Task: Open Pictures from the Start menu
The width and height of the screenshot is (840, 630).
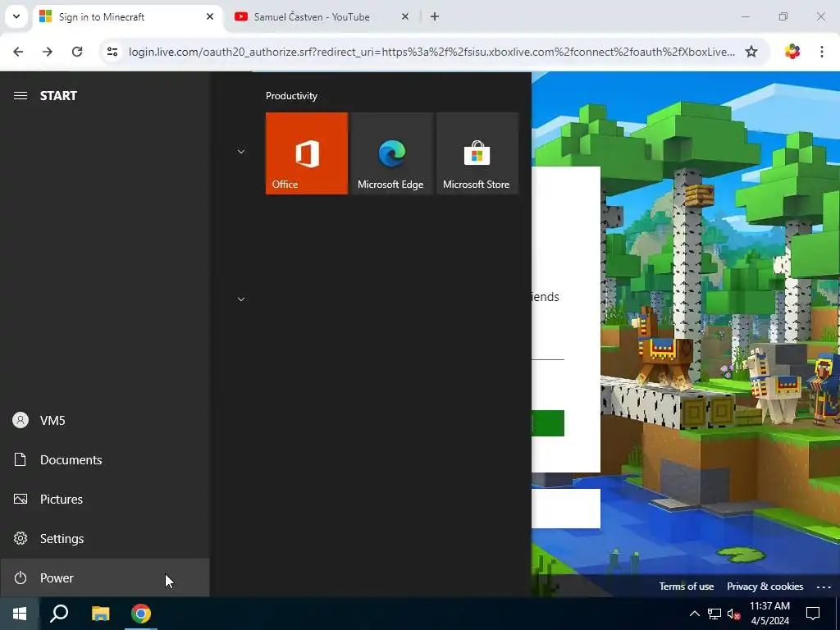Action: coord(104,500)
